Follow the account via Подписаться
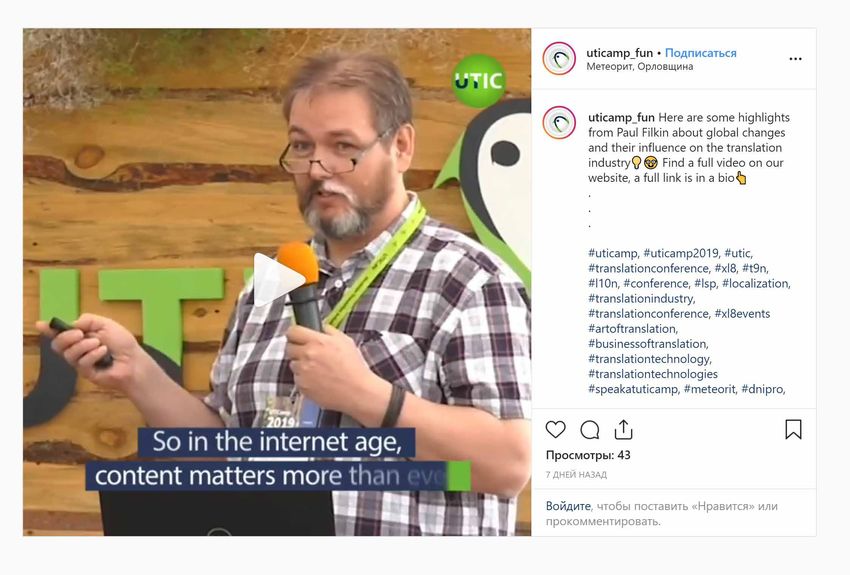The image size is (850, 575). (700, 53)
